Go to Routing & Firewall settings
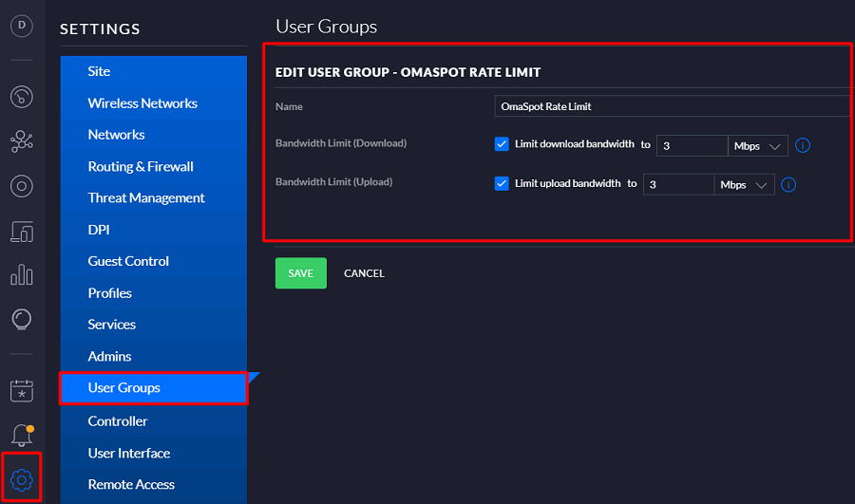The image size is (855, 504). coord(141,166)
